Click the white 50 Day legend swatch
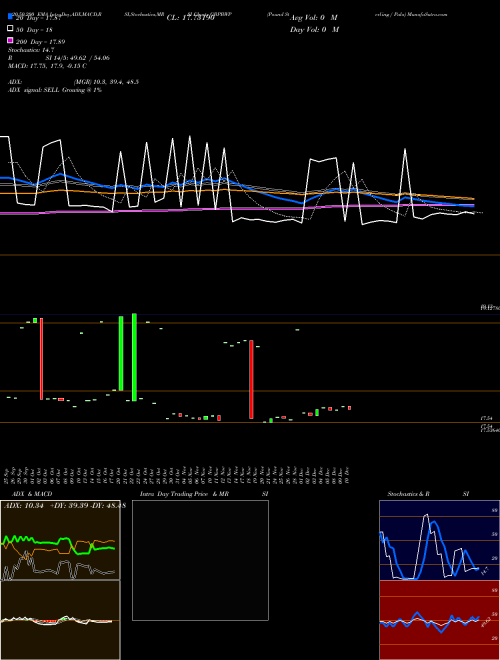This screenshot has height=660, width=500. click(10, 29)
